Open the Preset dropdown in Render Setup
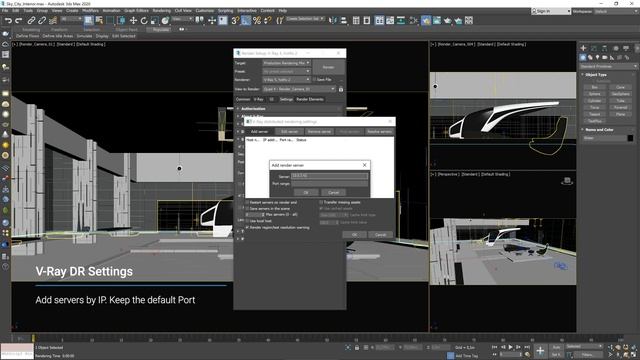The width and height of the screenshot is (640, 360). 287,71
